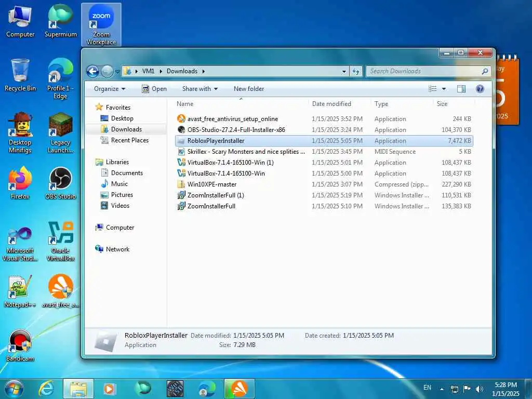Select Microsoft Visual Studio desktop shortcut
The height and width of the screenshot is (399, 532).
click(x=20, y=244)
